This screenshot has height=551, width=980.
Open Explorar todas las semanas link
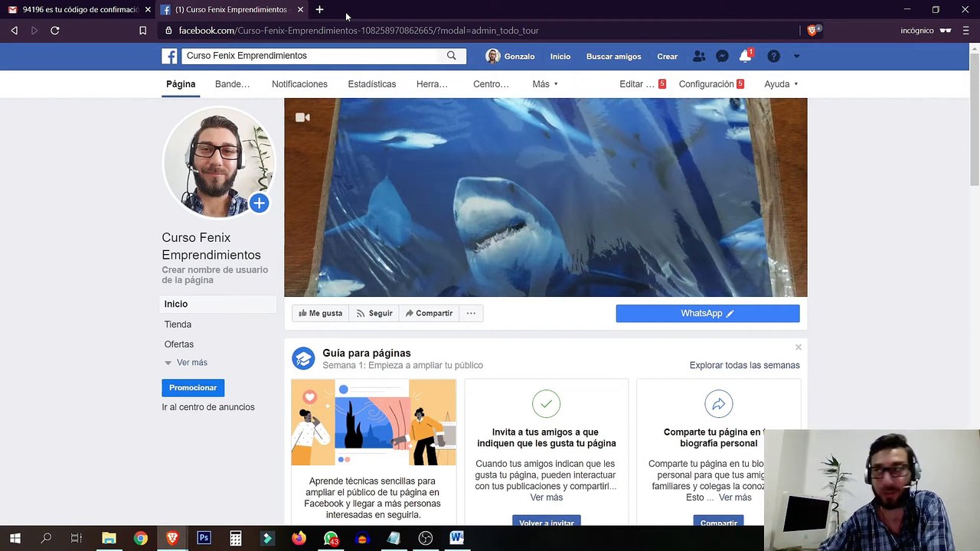tap(744, 365)
